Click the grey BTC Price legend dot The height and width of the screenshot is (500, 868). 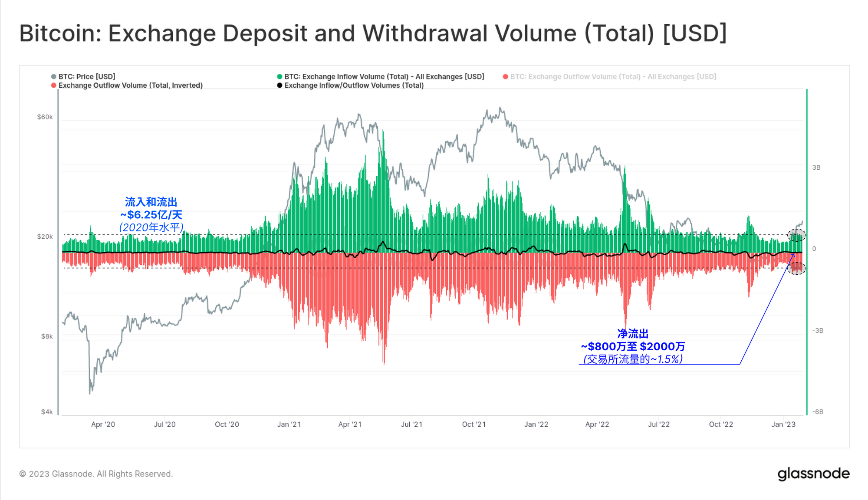54,76
